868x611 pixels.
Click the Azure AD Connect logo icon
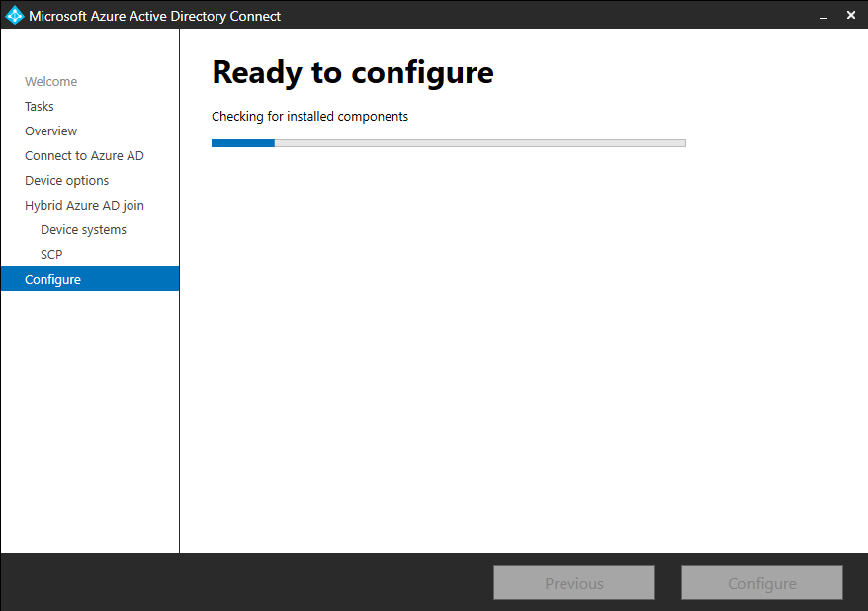point(15,16)
